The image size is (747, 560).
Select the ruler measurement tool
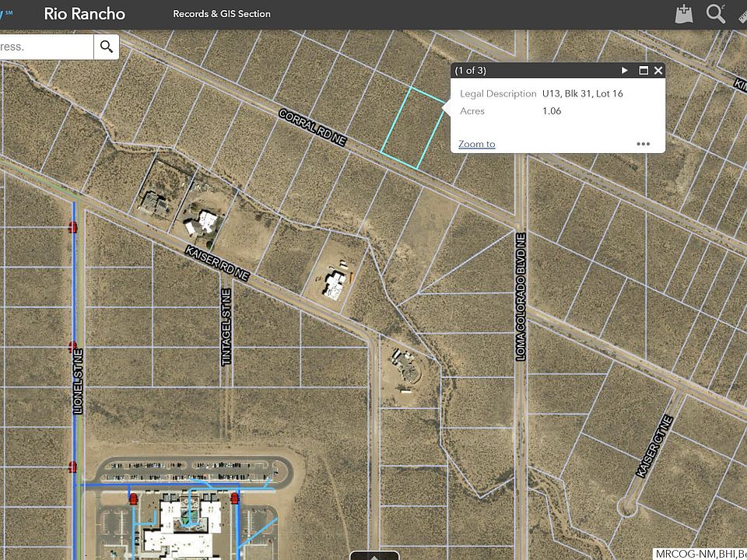pyautogui.click(x=742, y=15)
